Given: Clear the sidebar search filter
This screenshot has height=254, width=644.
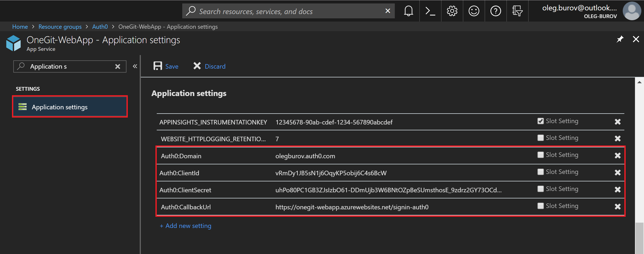Looking at the screenshot, I should tap(118, 66).
